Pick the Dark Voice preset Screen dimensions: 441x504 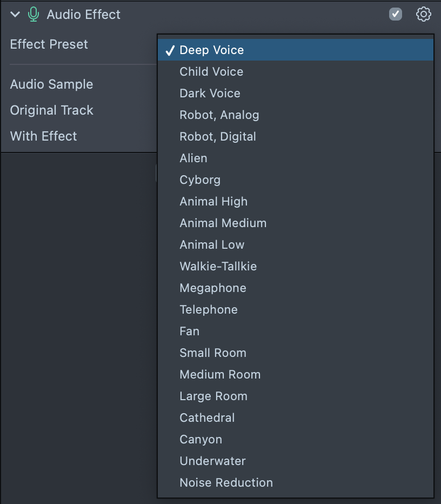click(x=210, y=94)
